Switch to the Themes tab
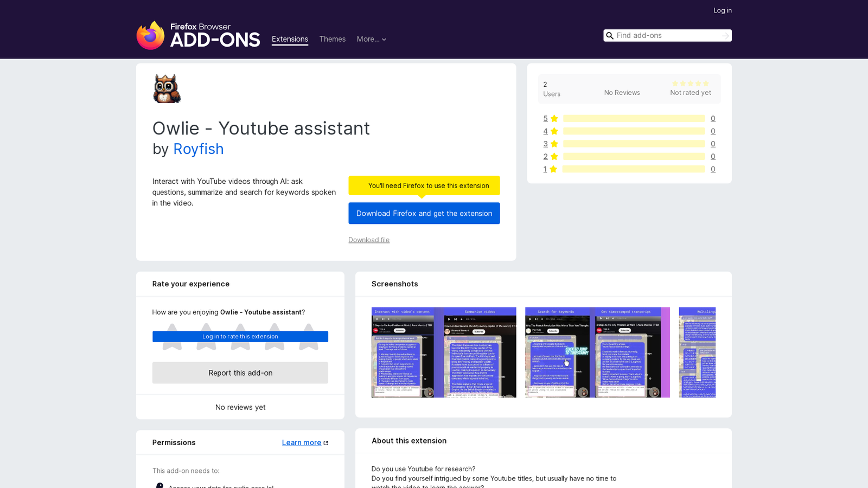Image resolution: width=868 pixels, height=488 pixels. [333, 39]
